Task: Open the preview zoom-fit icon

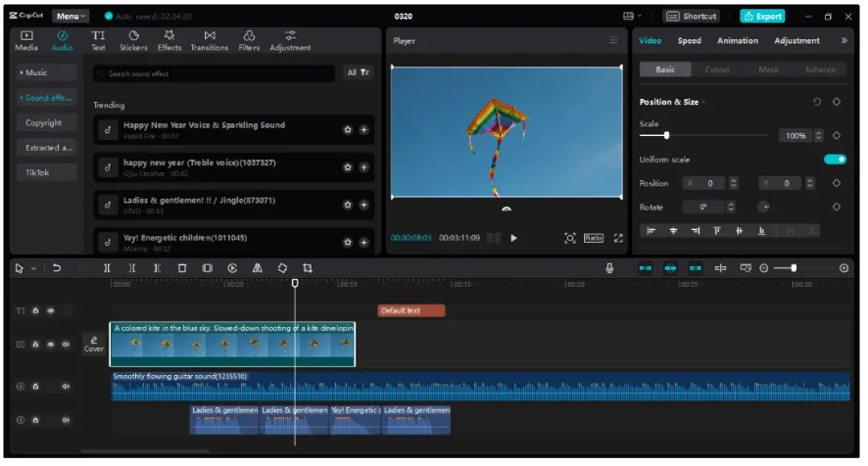Action: (x=569, y=238)
